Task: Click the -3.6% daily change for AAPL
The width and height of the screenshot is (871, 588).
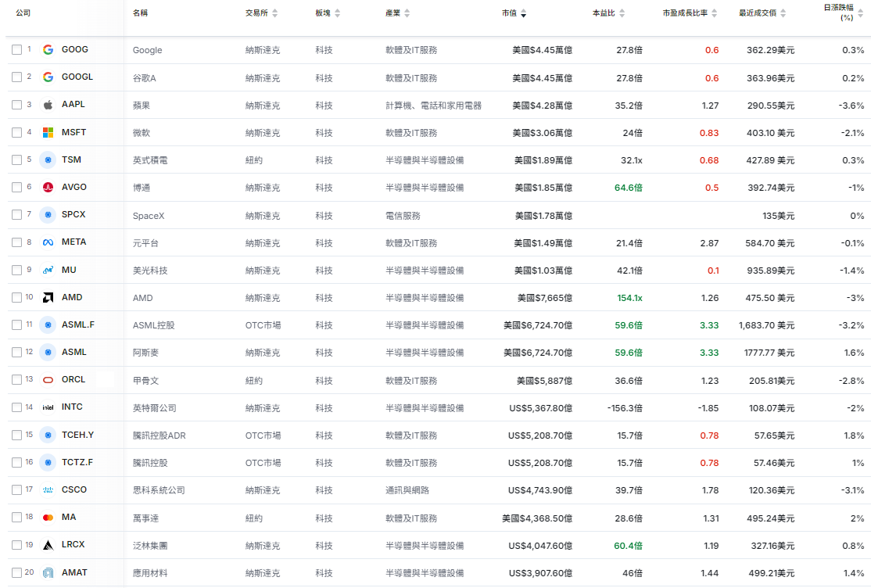Action: click(x=851, y=106)
